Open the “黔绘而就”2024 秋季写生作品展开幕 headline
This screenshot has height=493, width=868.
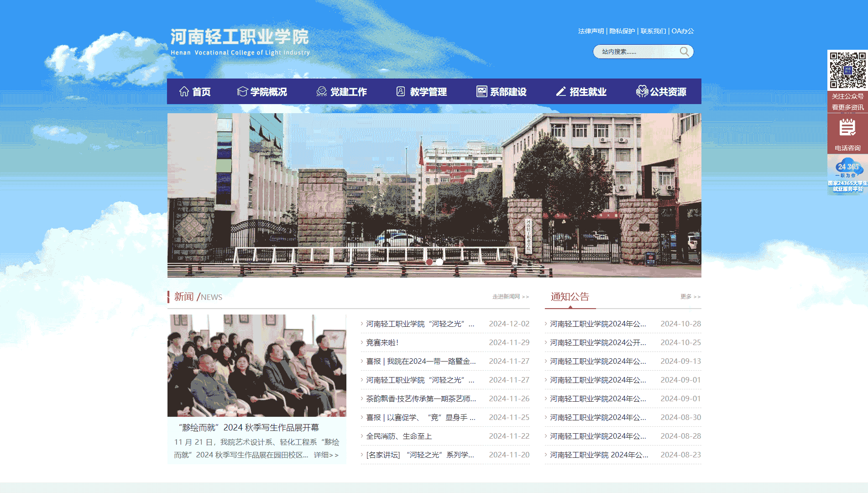point(249,428)
